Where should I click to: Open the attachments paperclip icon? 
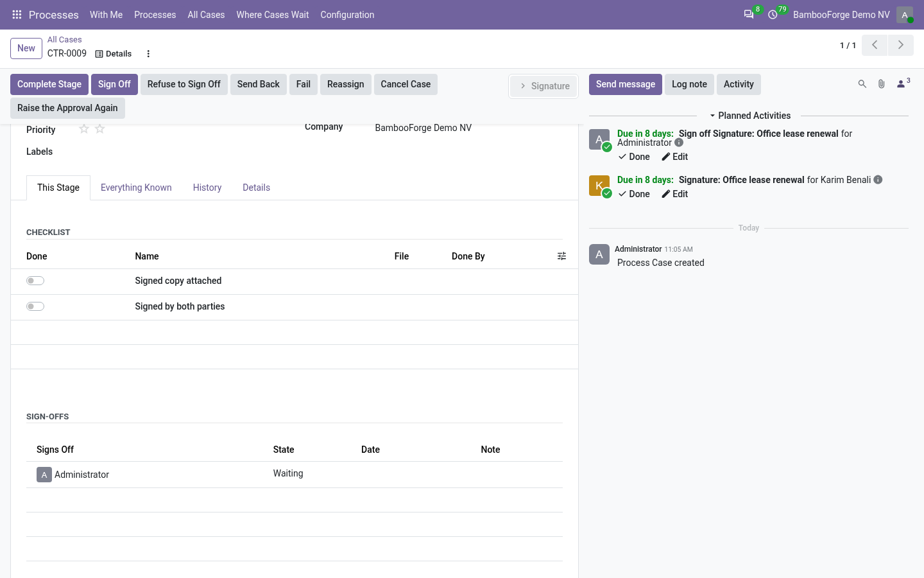(x=882, y=84)
